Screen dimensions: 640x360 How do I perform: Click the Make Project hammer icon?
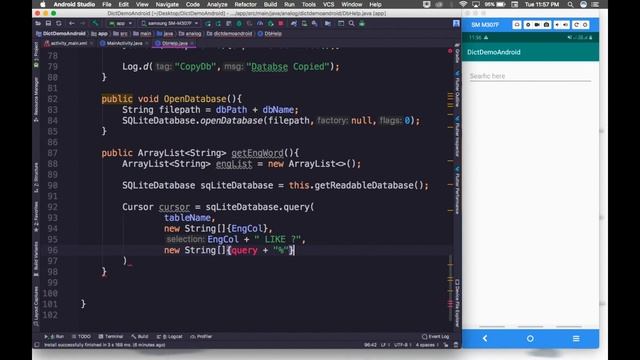95,24
